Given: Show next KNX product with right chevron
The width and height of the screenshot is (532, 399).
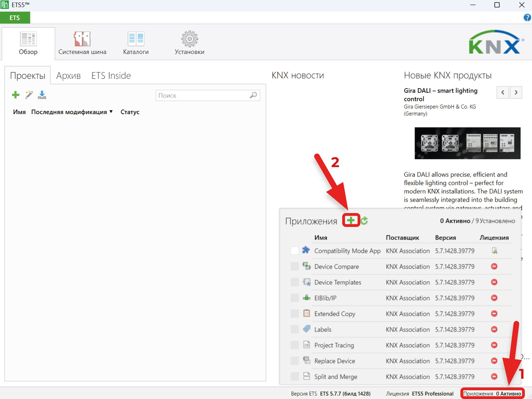Looking at the screenshot, I should click(516, 92).
